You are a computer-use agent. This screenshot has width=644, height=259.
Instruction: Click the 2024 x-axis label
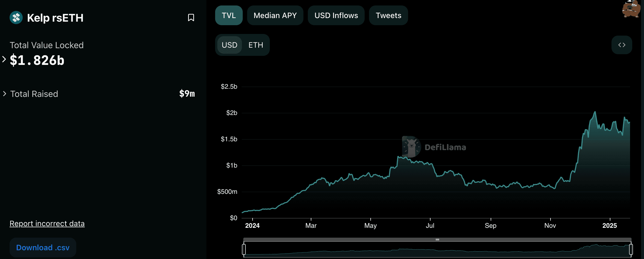(x=252, y=226)
